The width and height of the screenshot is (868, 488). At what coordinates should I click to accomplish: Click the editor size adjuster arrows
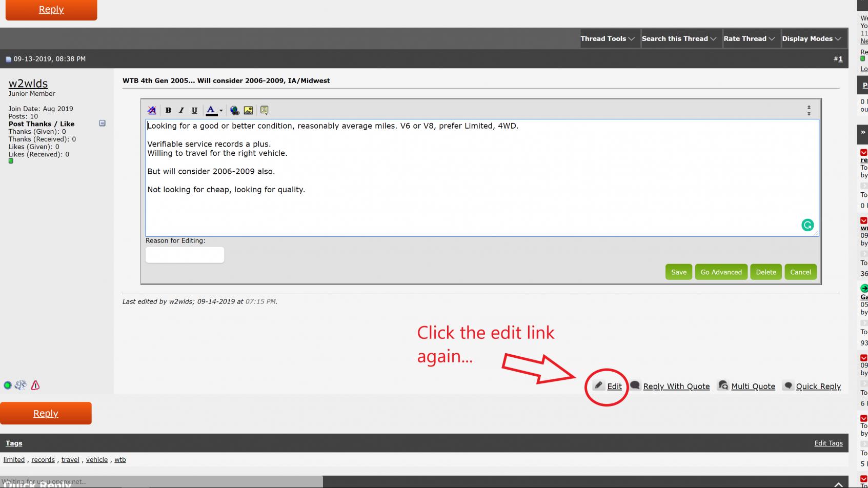(809, 110)
